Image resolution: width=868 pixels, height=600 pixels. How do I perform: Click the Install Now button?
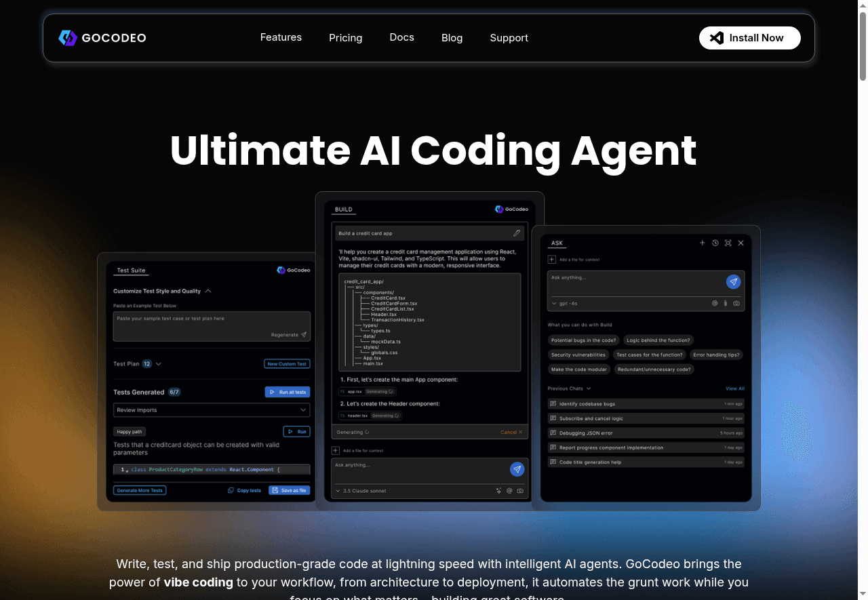[x=749, y=38]
